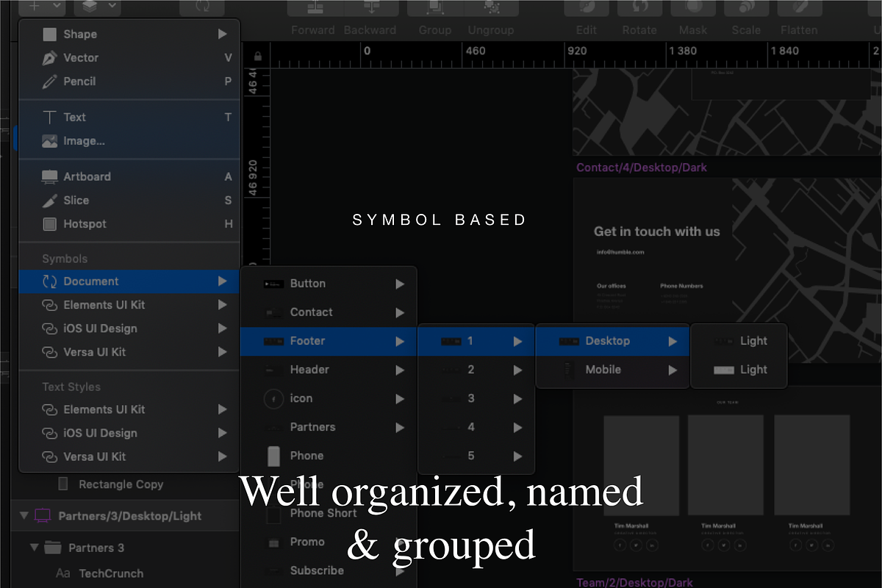Open the Insert plus dropdown in toolbar
This screenshot has width=882, height=588.
pos(41,7)
